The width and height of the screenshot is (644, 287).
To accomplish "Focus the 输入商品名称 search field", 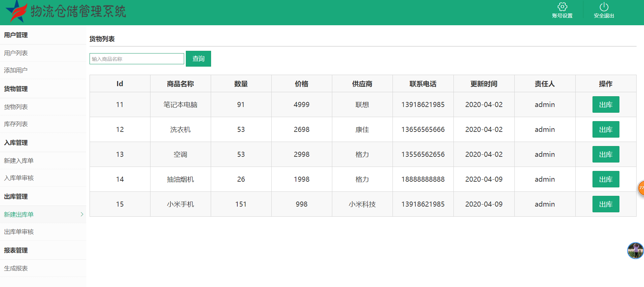I will point(137,59).
